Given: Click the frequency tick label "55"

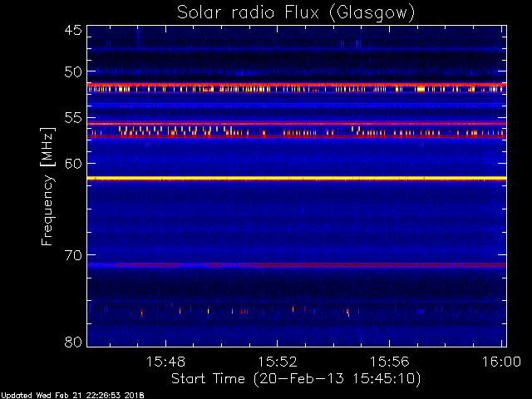Looking at the screenshot, I should point(73,118).
